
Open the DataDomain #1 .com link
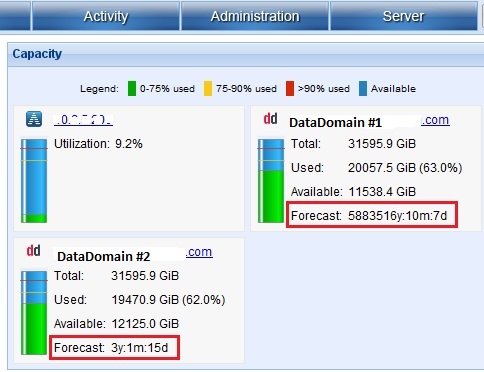[x=435, y=120]
